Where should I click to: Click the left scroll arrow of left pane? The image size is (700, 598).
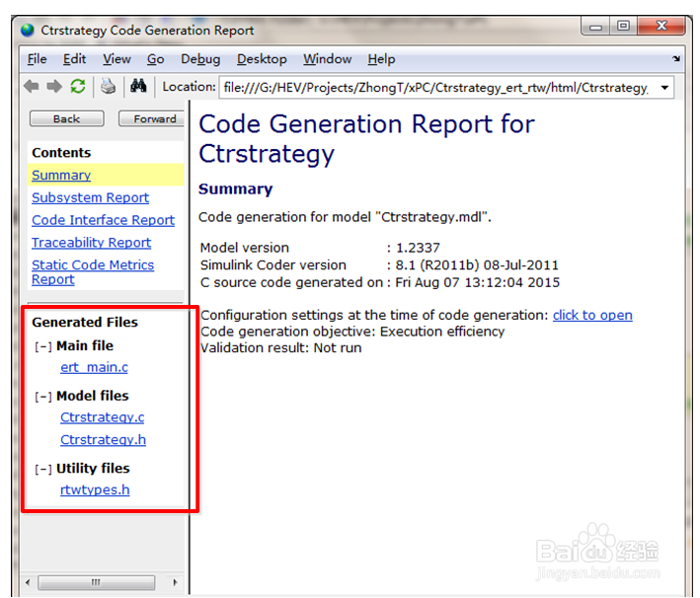(x=28, y=582)
